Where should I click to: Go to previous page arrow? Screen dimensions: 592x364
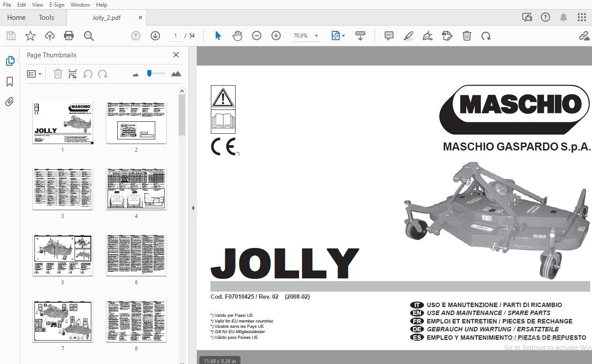136,36
